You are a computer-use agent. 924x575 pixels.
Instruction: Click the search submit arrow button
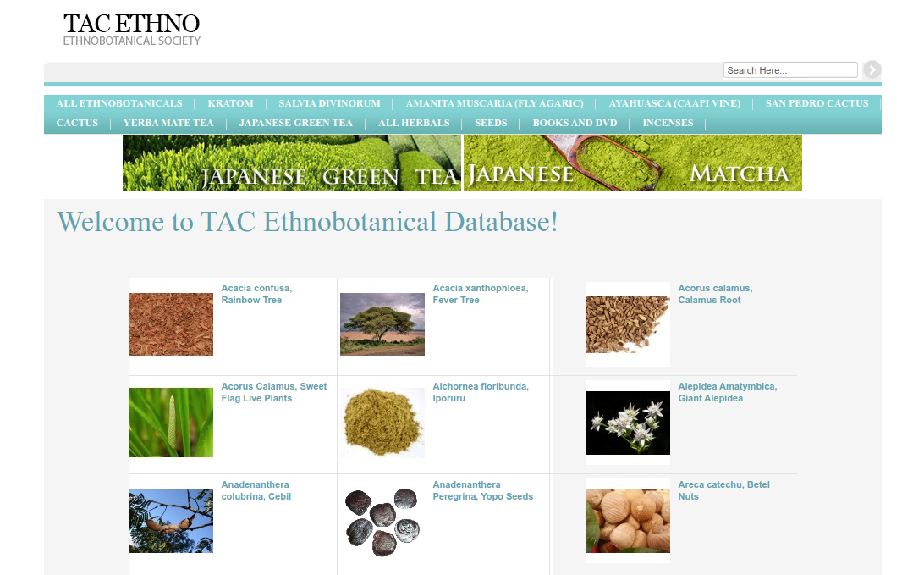[x=872, y=69]
